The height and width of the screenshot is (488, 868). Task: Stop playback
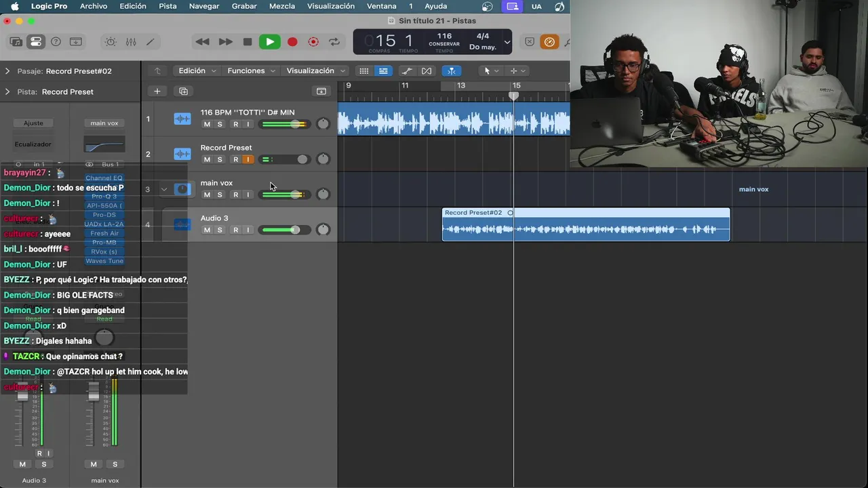248,42
